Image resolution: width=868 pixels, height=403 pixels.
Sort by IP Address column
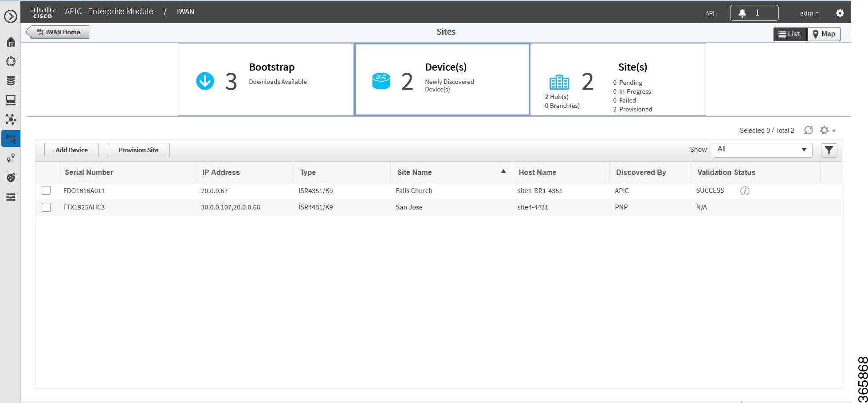[221, 172]
